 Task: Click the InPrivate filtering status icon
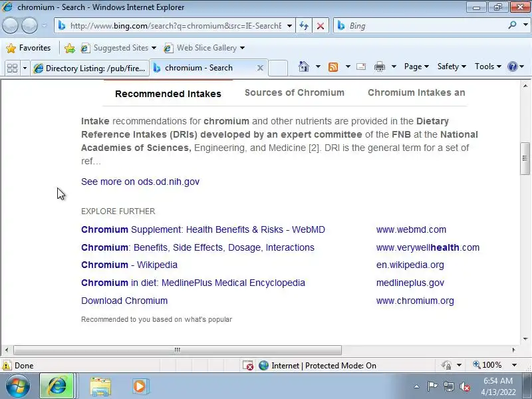pos(446,365)
